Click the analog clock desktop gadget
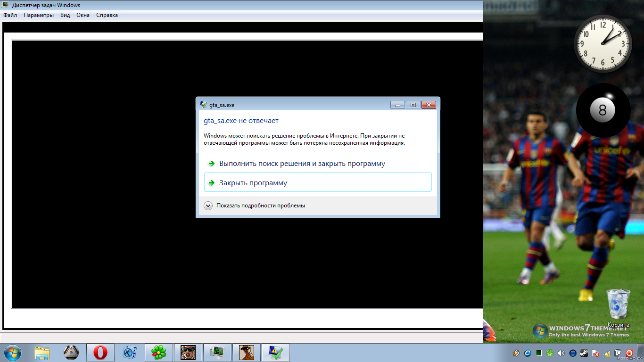644x362 pixels. click(603, 44)
